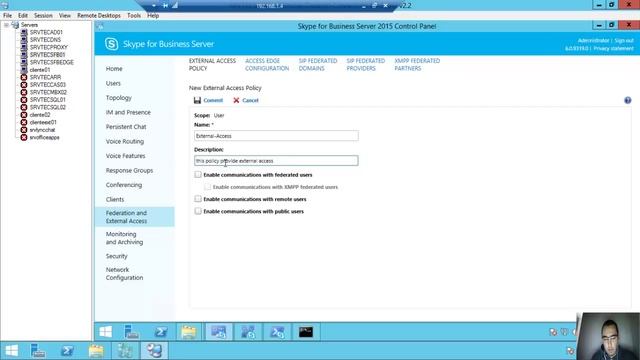Select SRVTECARR disconnected server icon
Screen dimensions: 640x360
(x=24, y=77)
